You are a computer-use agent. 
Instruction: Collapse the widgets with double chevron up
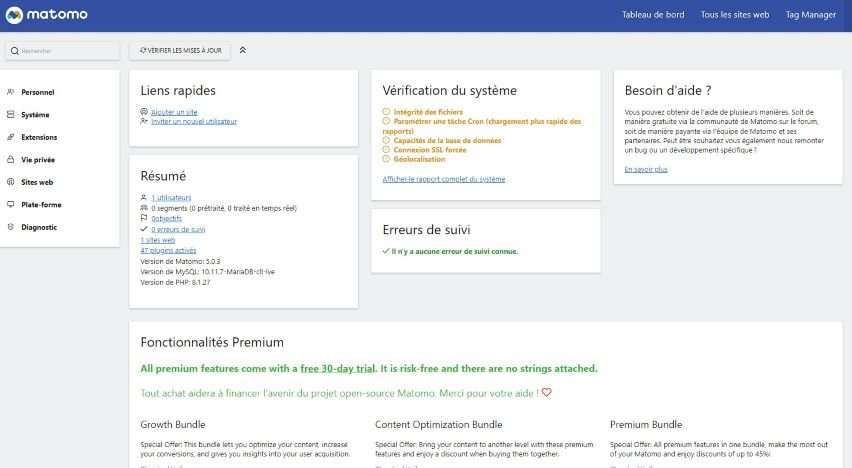tap(243, 50)
